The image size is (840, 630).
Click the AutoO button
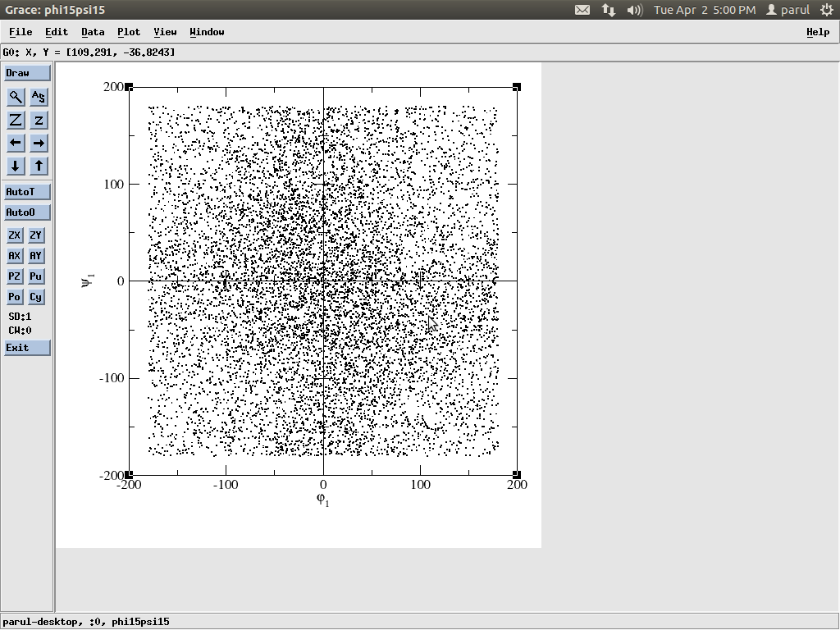27,212
